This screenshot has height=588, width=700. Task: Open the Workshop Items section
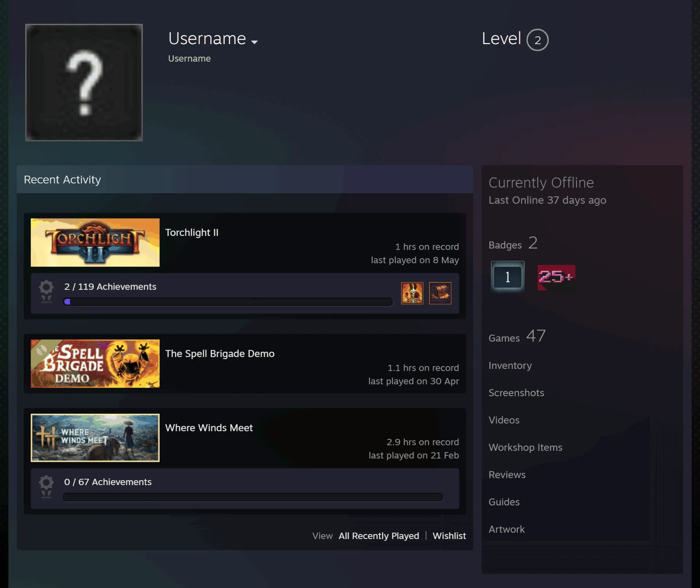pos(525,447)
